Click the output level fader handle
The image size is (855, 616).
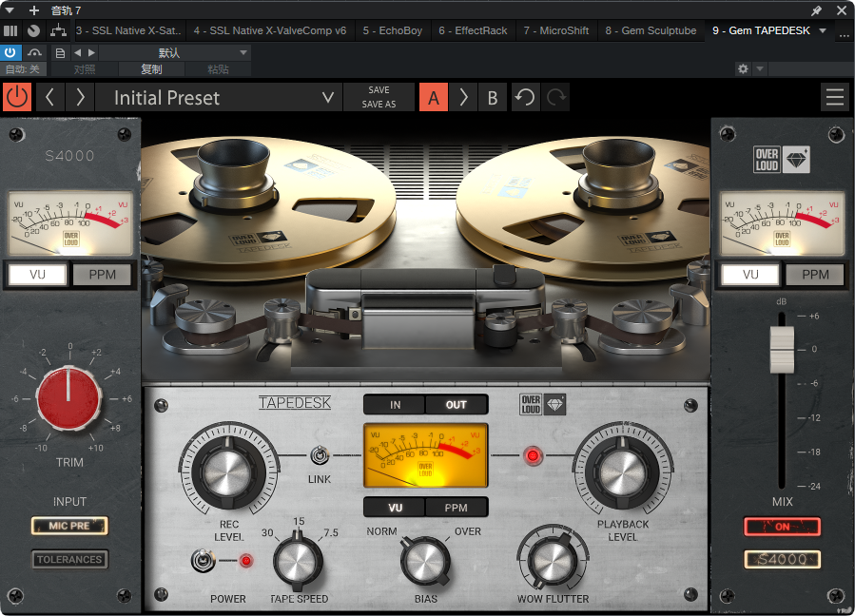[782, 350]
